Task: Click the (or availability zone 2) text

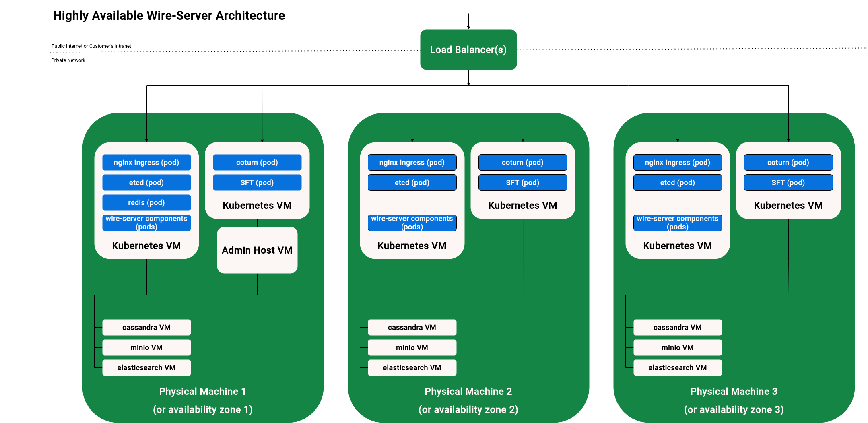Action: (x=468, y=409)
